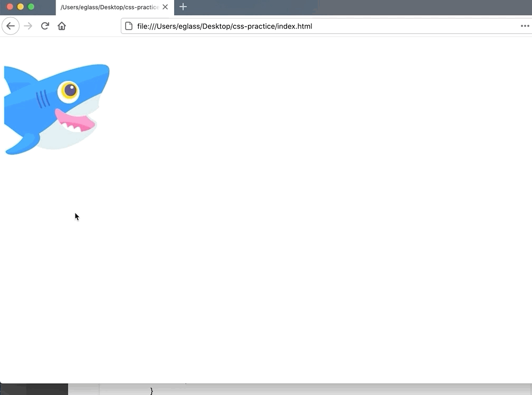
Task: Maximize the window with green button
Action: coord(31,6)
